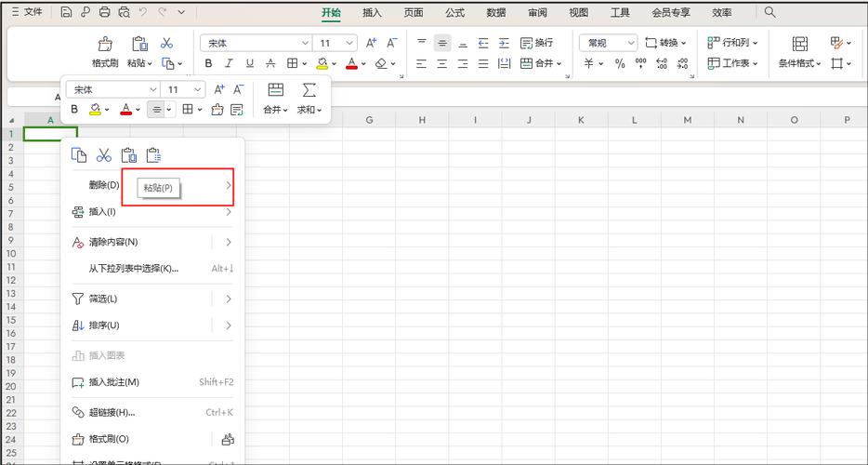This screenshot has width=868, height=465.
Task: Choose 插入批注(M) from context menu
Action: point(152,382)
